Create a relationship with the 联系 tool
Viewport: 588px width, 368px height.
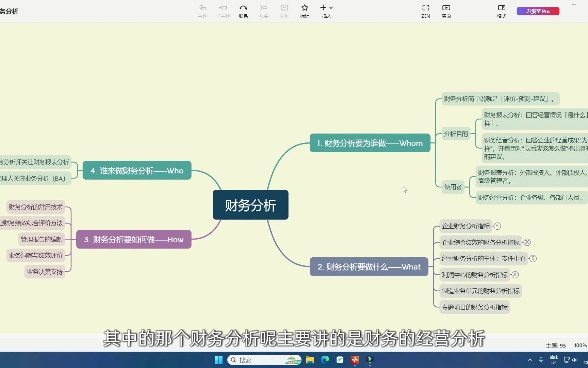coord(243,11)
